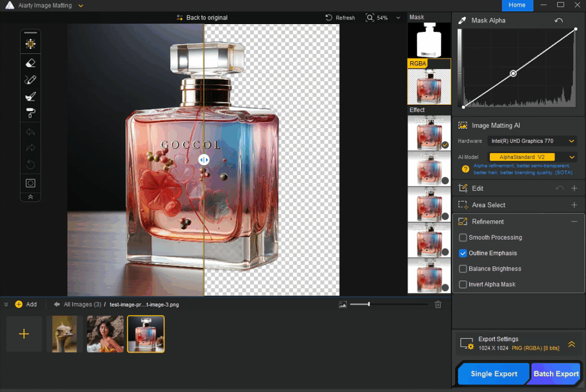
Task: Click the help question mark icon
Action: click(x=465, y=169)
